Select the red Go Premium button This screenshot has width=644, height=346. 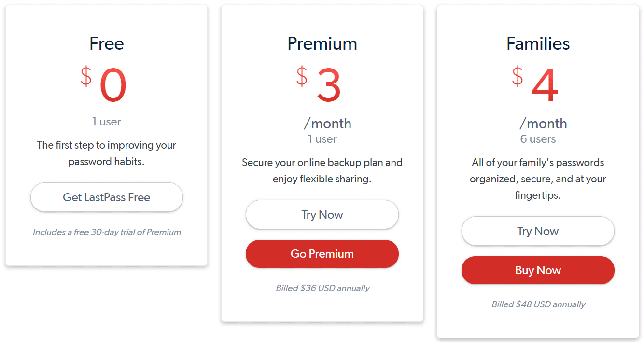(x=322, y=254)
